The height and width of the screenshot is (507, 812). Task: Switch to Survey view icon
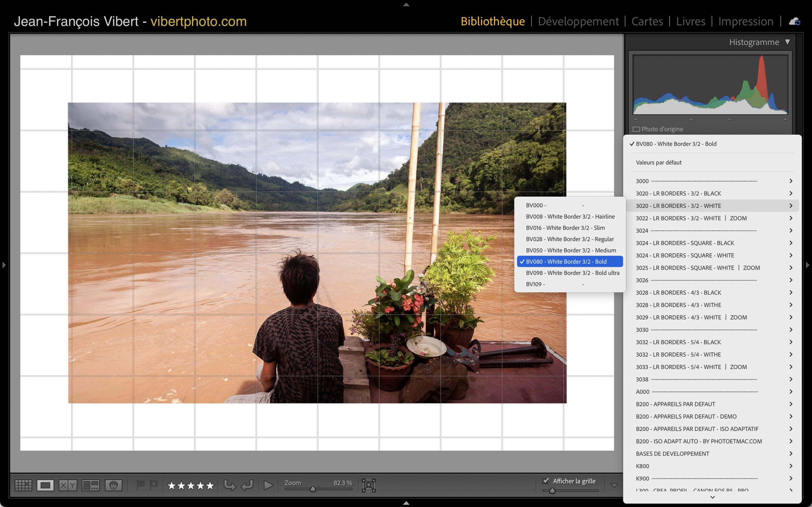click(91, 485)
